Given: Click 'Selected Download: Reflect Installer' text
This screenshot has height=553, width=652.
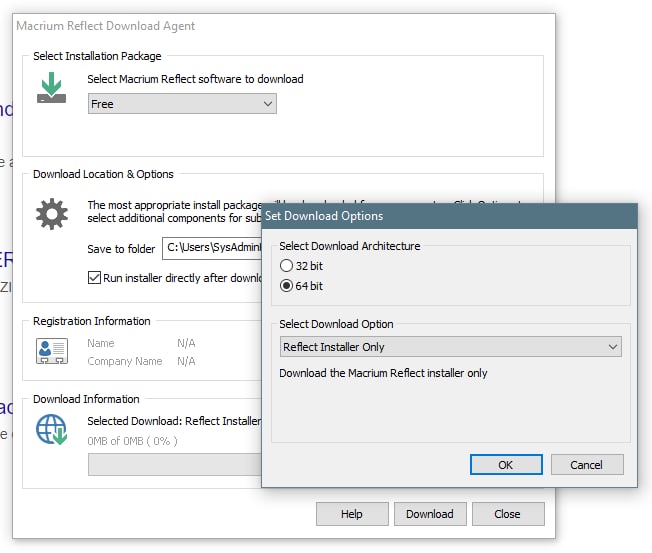Looking at the screenshot, I should 175,421.
